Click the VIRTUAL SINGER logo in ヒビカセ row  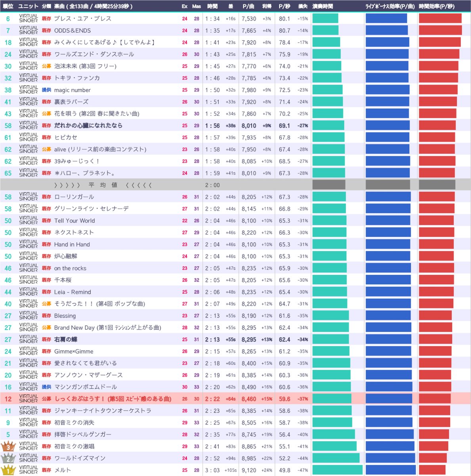(29, 137)
